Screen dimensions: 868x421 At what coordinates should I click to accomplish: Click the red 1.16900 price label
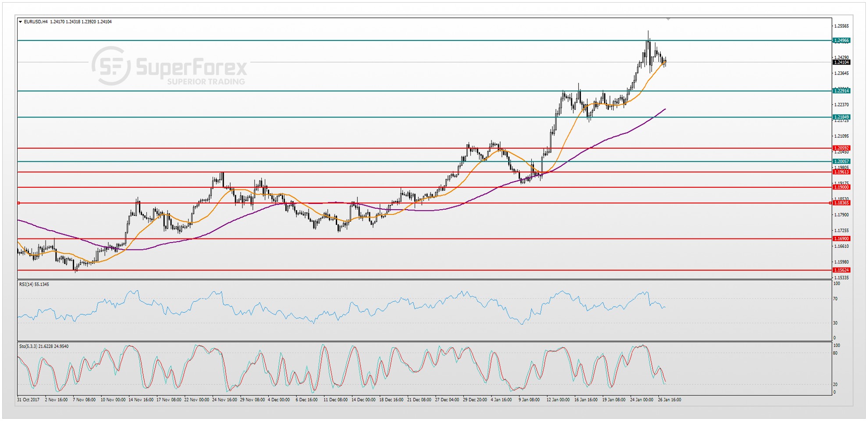pos(841,239)
